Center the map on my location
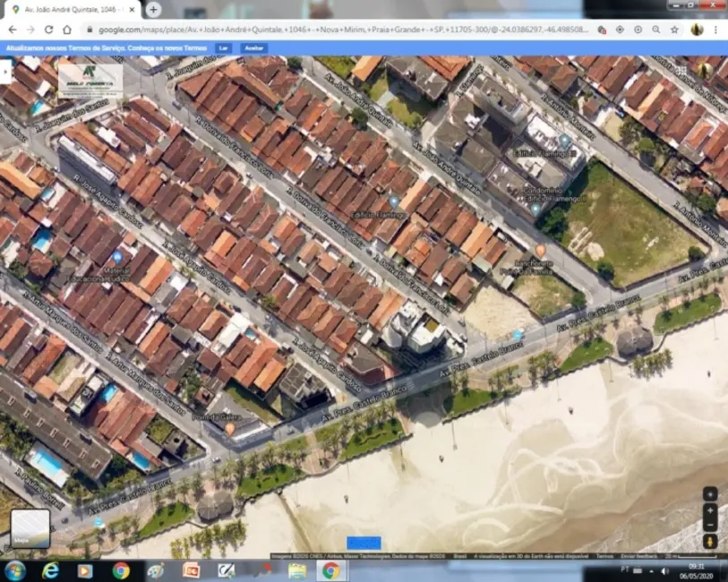The width and height of the screenshot is (728, 582). point(710,493)
